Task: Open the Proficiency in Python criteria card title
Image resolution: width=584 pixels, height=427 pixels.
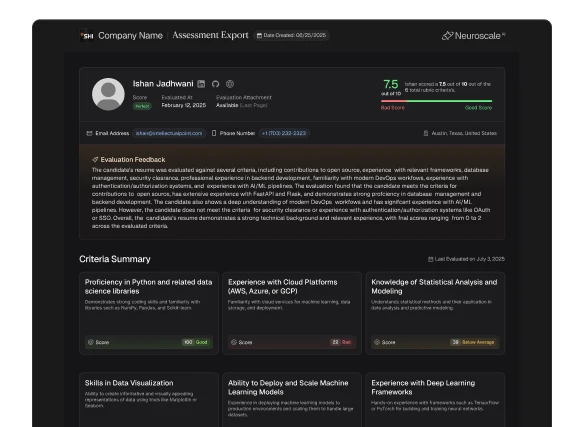Action: tap(148, 287)
